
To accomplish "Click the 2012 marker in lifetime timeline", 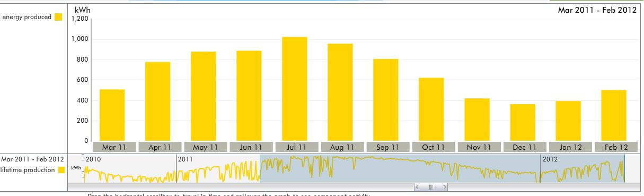I will [550, 159].
